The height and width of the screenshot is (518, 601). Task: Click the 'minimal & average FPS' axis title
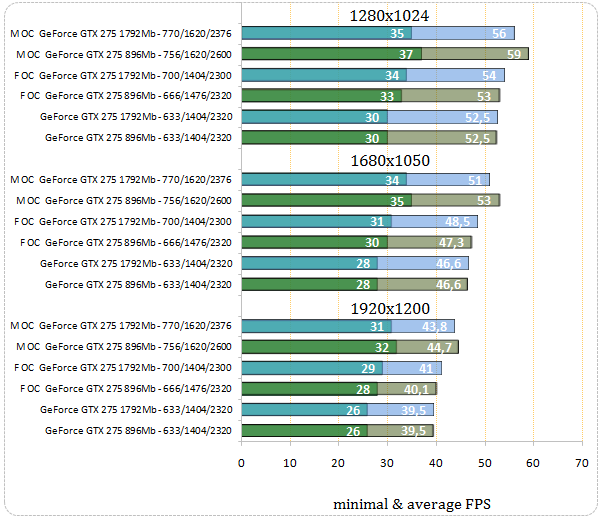click(x=412, y=504)
